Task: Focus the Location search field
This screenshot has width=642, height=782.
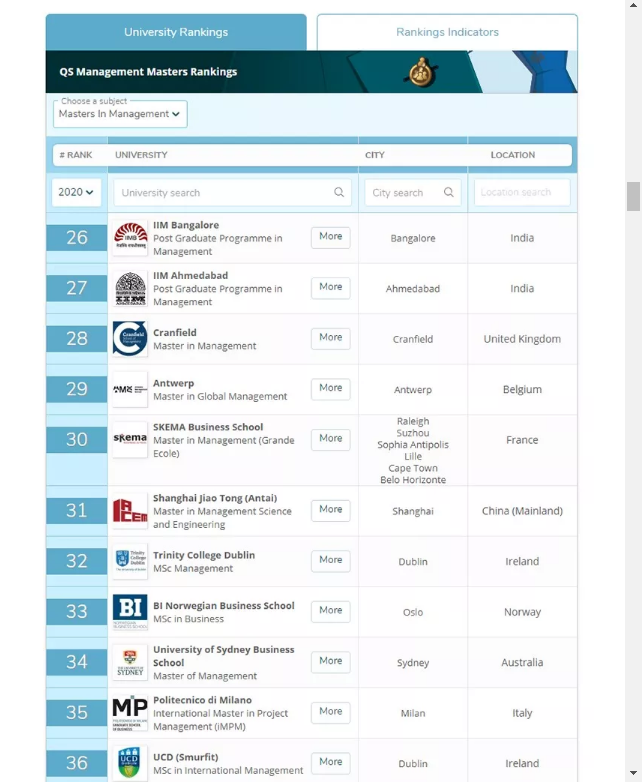Action: click(x=522, y=192)
